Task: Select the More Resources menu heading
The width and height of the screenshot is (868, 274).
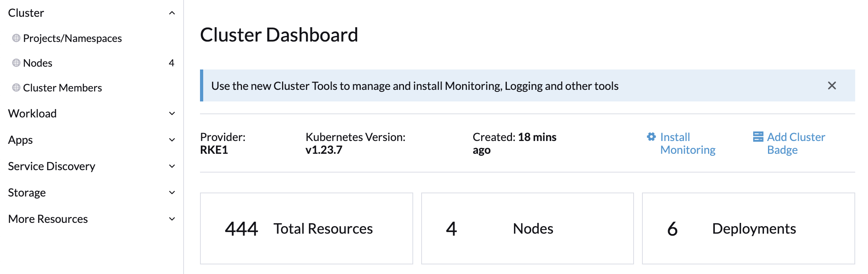Action: pyautogui.click(x=48, y=219)
